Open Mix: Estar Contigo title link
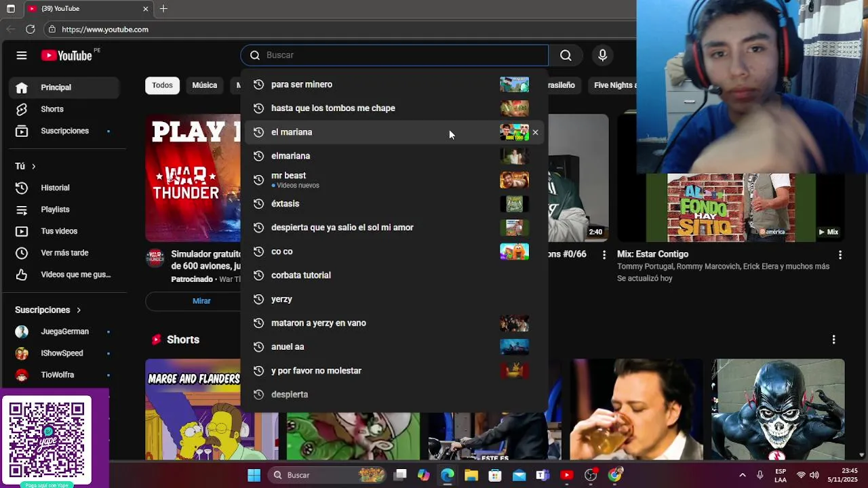The height and width of the screenshot is (488, 868). 652,254
